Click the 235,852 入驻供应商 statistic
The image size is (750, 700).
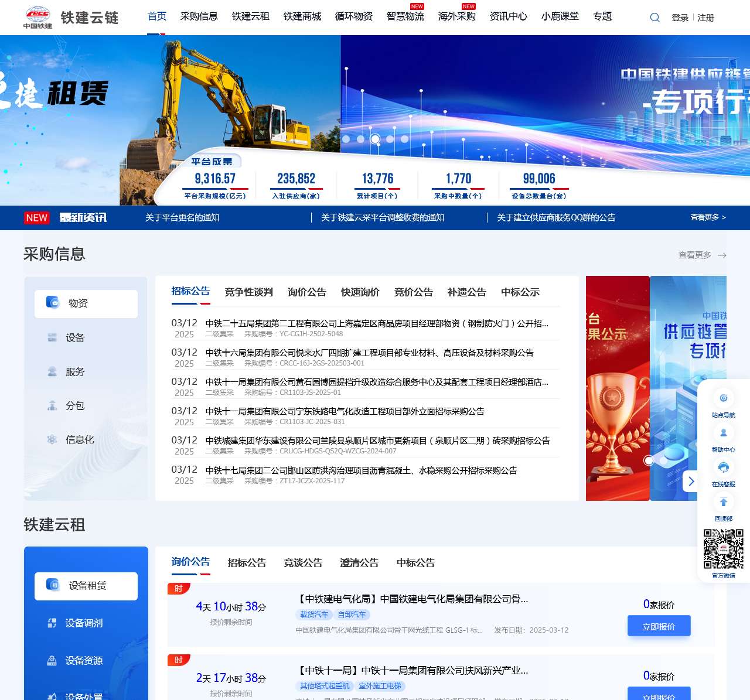click(296, 185)
